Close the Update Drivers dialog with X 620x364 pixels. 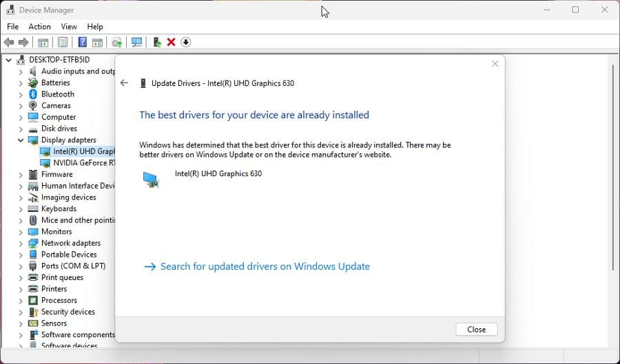pos(495,63)
